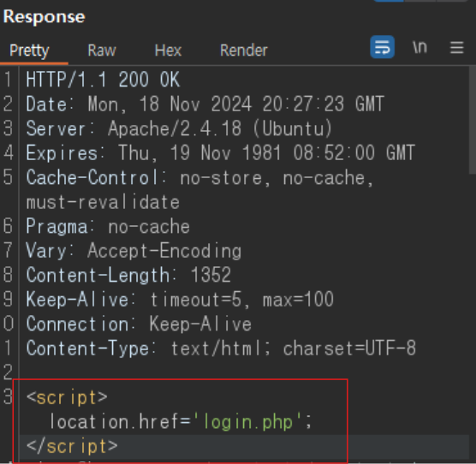Click the 'Content-Length: 1352' line
476x464 pixels.
(x=128, y=275)
